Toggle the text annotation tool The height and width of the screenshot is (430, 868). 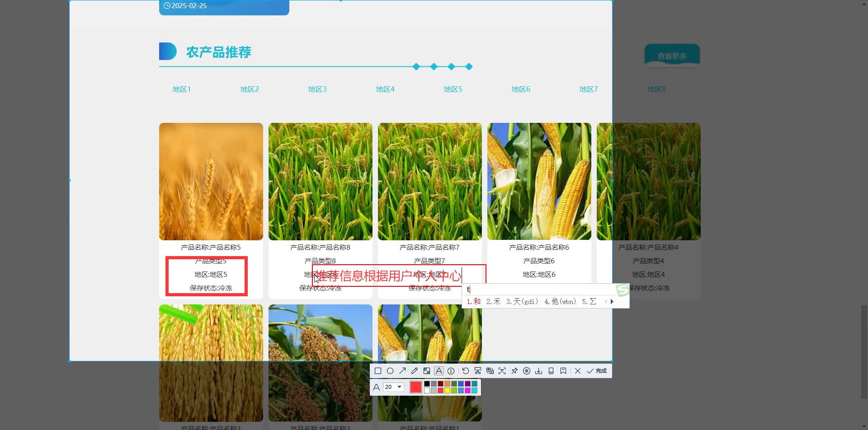pyautogui.click(x=439, y=371)
